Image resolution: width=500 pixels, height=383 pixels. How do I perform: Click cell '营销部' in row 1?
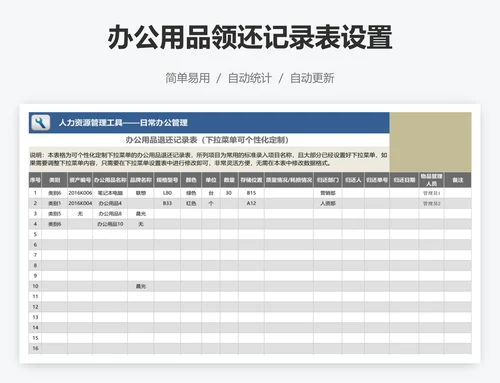click(328, 193)
